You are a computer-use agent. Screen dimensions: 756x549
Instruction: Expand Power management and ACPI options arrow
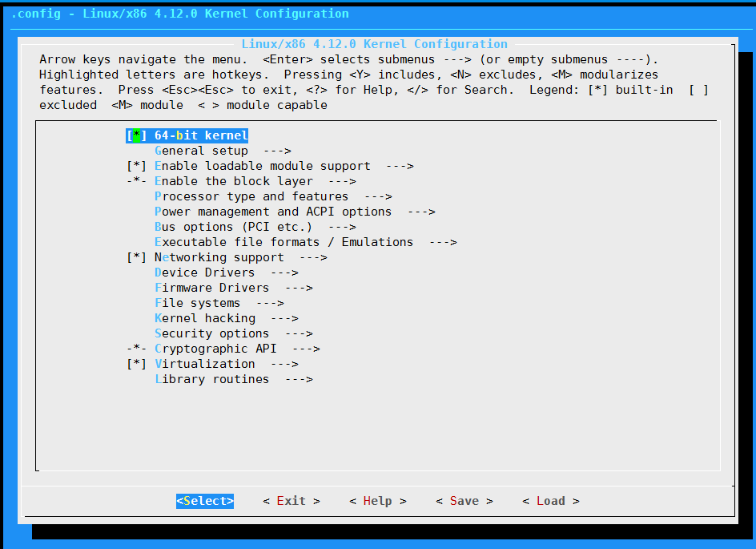(422, 212)
